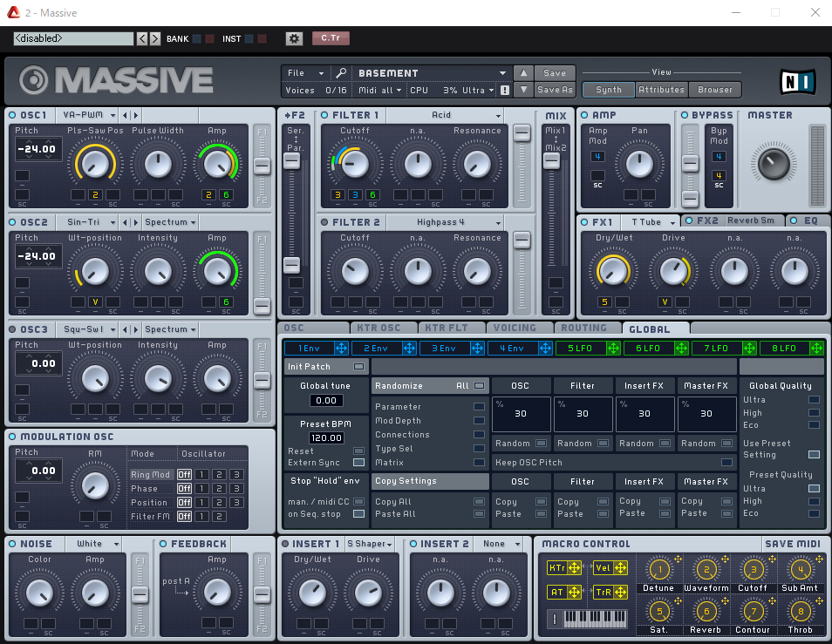Toggle OSC3 power button
This screenshot has height=644, width=832.
click(13, 329)
